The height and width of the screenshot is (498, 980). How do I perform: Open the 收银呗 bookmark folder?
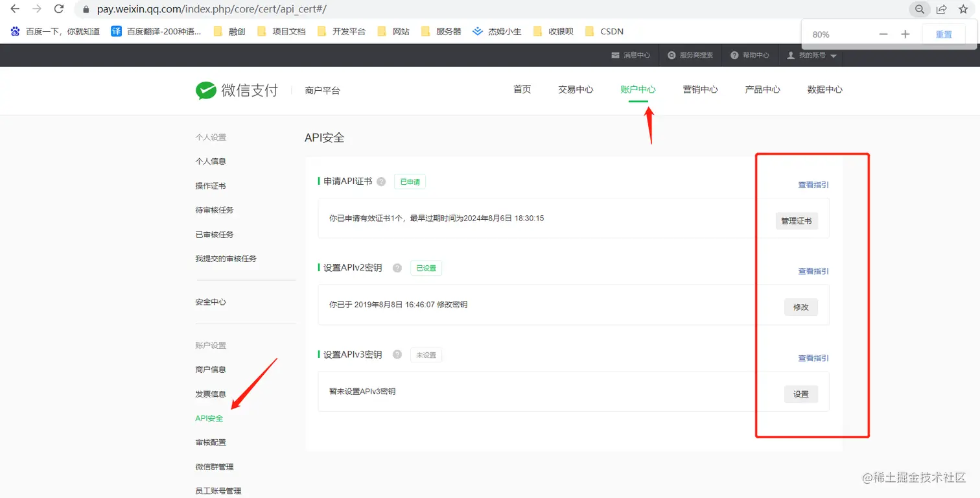tap(554, 31)
